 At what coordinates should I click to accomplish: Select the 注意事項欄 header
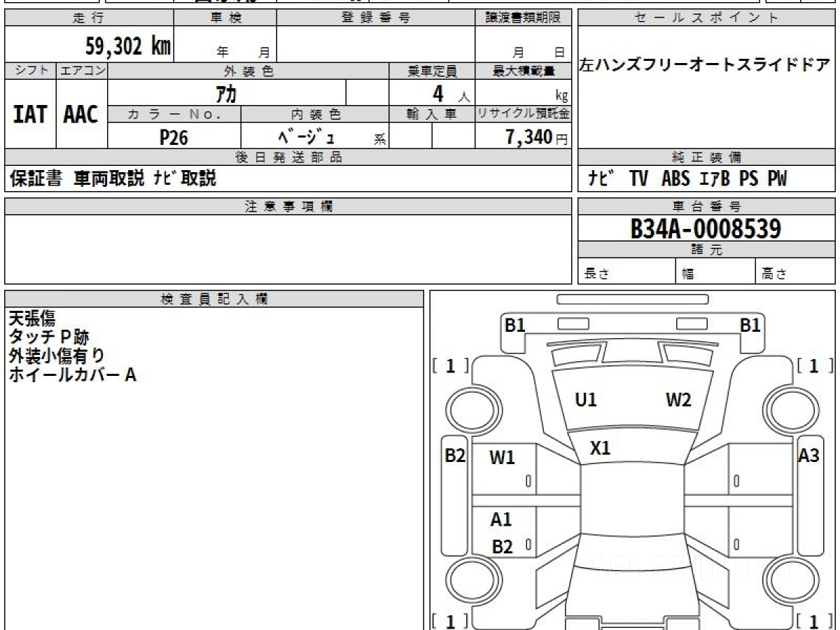pos(288,206)
